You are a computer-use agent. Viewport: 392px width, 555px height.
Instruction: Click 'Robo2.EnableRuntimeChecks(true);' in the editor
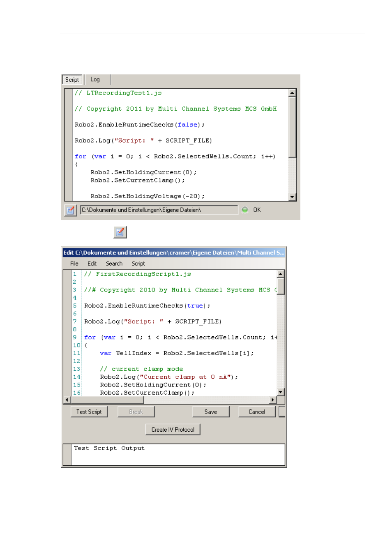(x=147, y=306)
